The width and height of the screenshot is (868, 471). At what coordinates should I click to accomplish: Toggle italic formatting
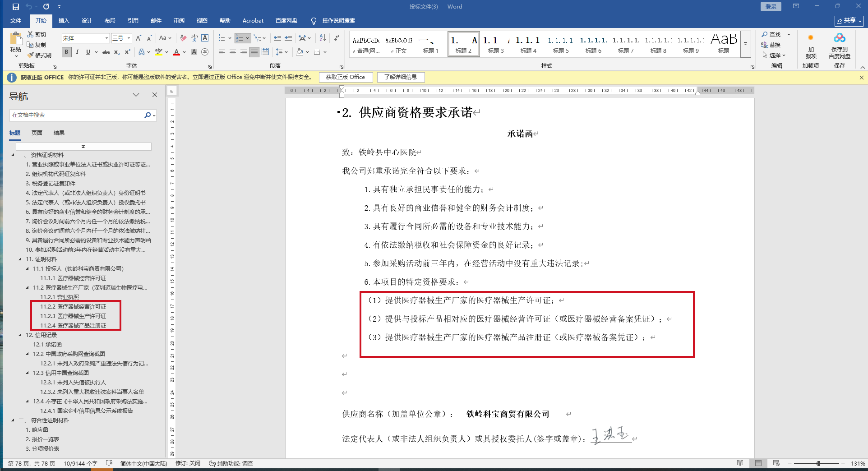77,52
